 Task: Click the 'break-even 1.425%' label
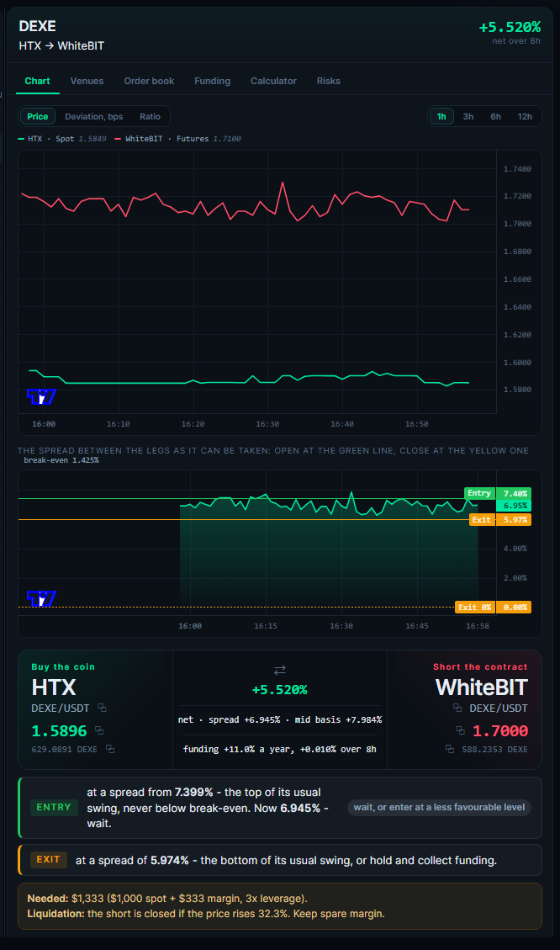coord(61,460)
